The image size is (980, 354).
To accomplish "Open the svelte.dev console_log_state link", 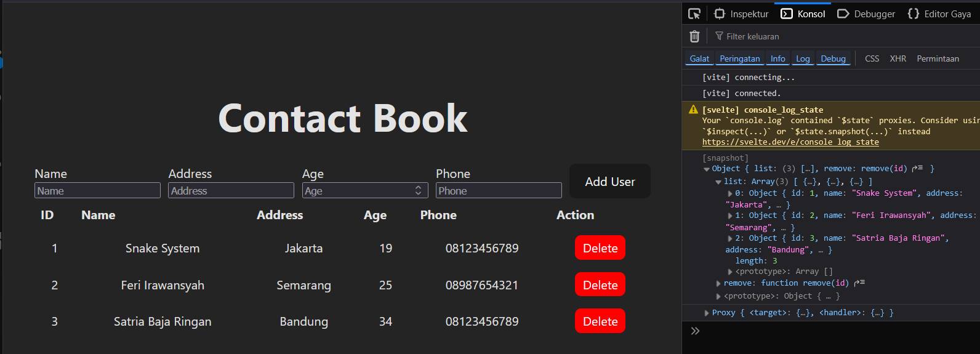I will pyautogui.click(x=790, y=142).
